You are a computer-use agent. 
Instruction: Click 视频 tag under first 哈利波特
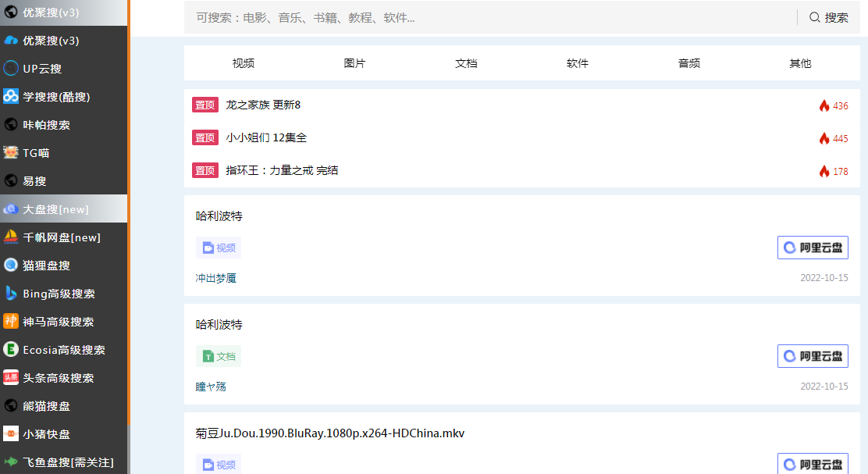point(218,248)
